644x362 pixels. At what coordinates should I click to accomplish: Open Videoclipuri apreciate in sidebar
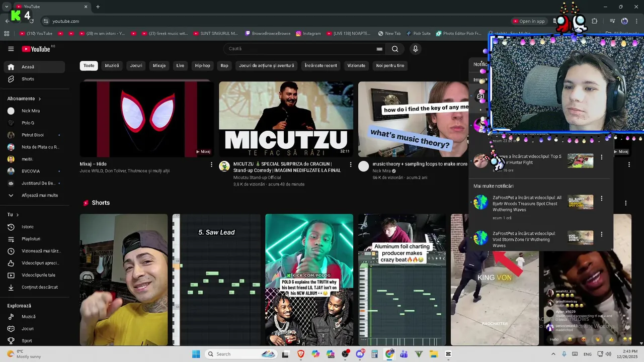click(35, 263)
